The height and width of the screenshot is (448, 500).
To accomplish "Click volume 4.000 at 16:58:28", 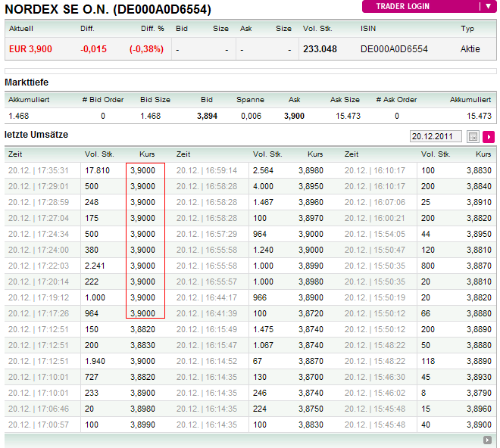I will coord(263,186).
